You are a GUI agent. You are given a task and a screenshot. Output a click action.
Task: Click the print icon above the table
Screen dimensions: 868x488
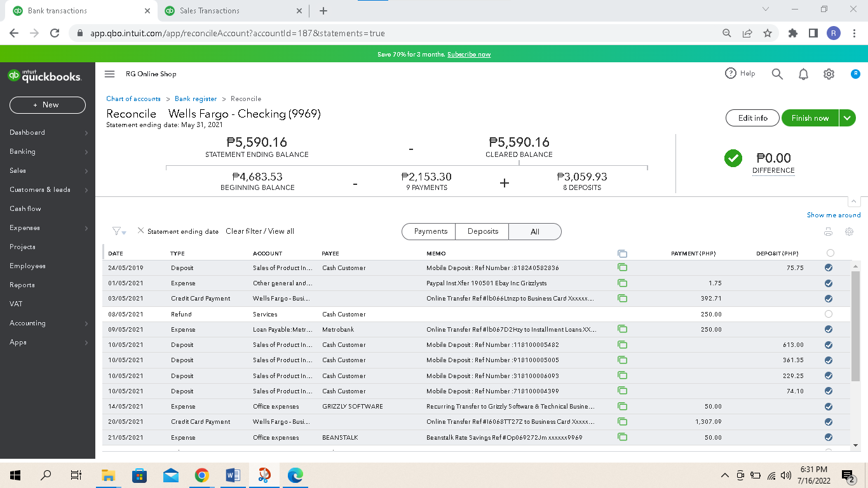click(828, 232)
